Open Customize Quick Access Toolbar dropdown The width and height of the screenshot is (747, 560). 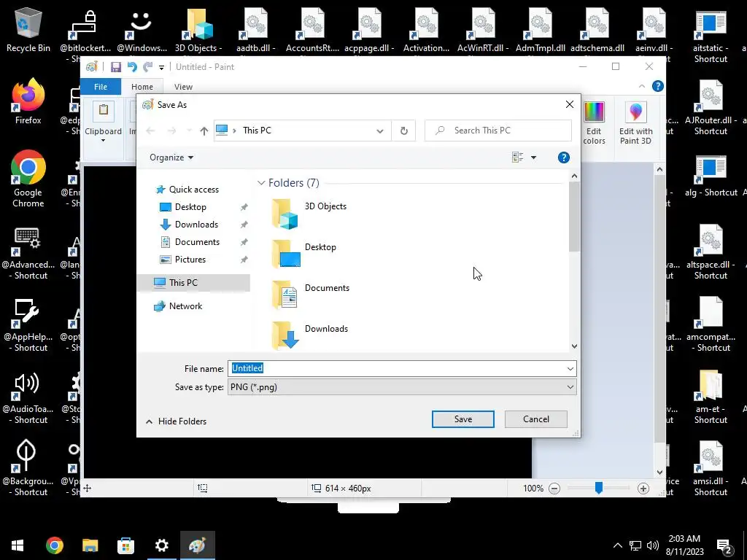(161, 68)
